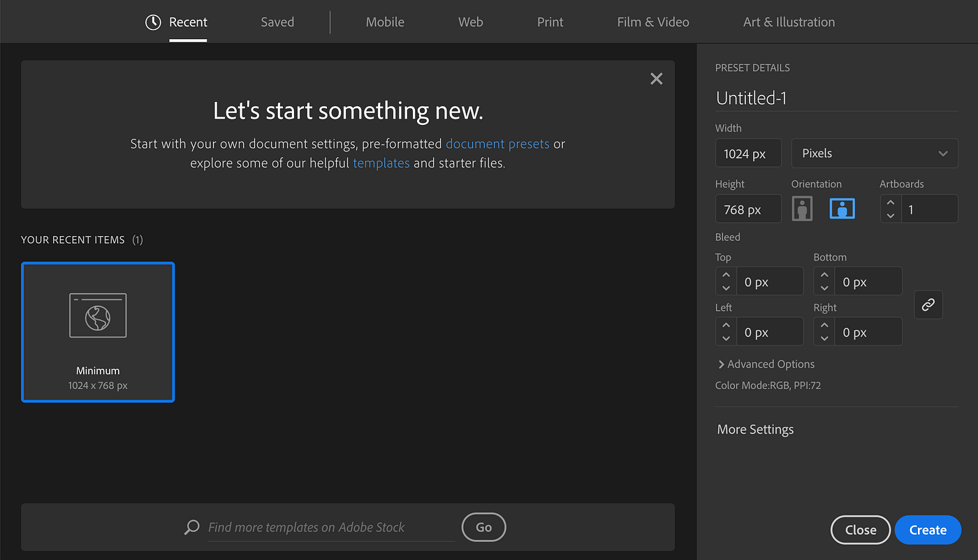978x560 pixels.
Task: Open the Film & Video tab
Action: point(652,22)
